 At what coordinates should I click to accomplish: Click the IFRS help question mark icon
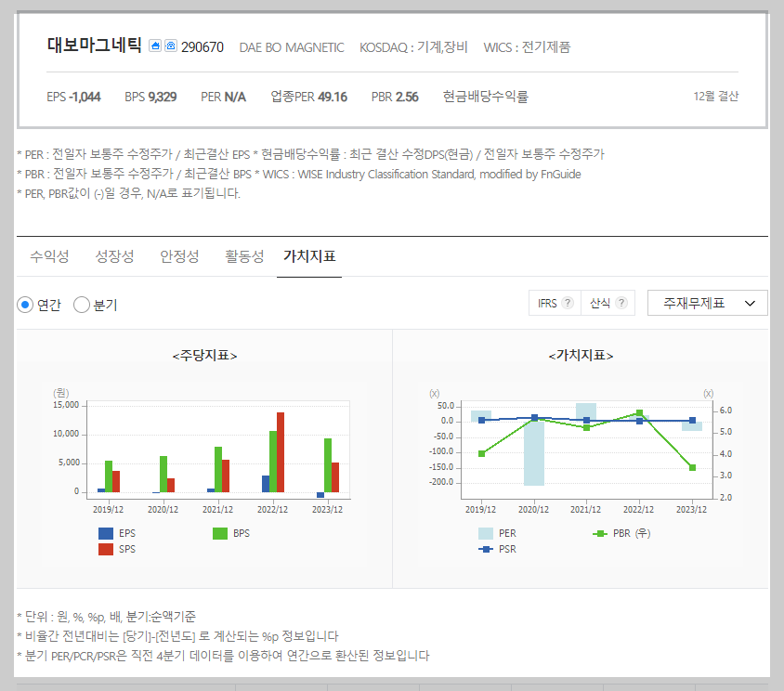(x=567, y=303)
